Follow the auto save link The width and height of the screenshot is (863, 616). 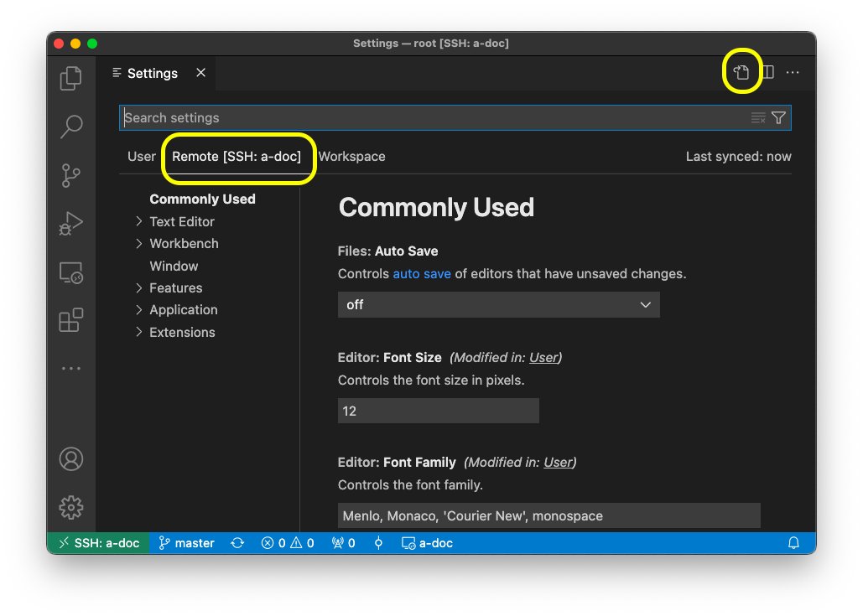click(422, 274)
